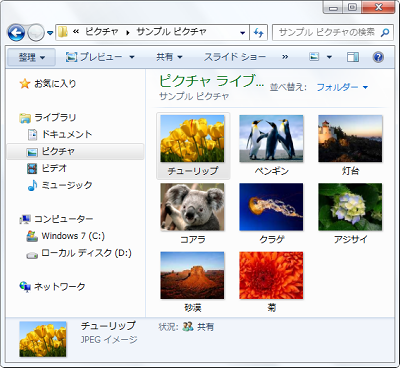Select ピクチャ in the address breadcrumb
400x368 pixels.
pyautogui.click(x=102, y=32)
